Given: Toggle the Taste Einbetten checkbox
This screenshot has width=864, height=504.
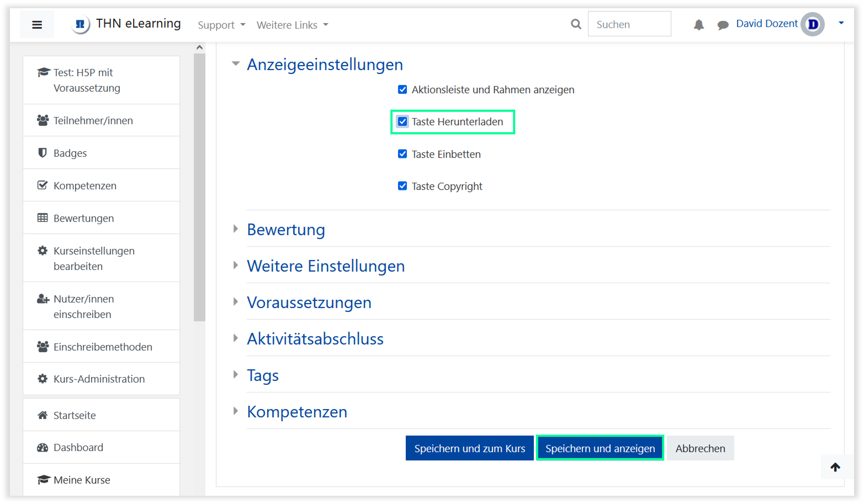Looking at the screenshot, I should tap(403, 154).
